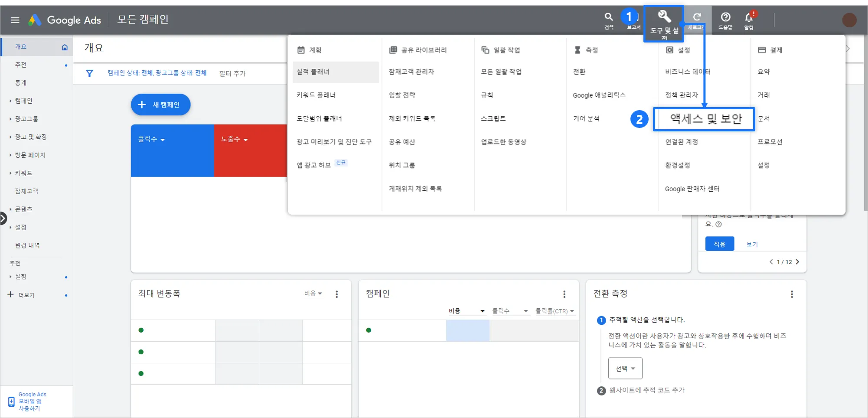Open the 비용 column dropdown in 캠페인 card

467,311
